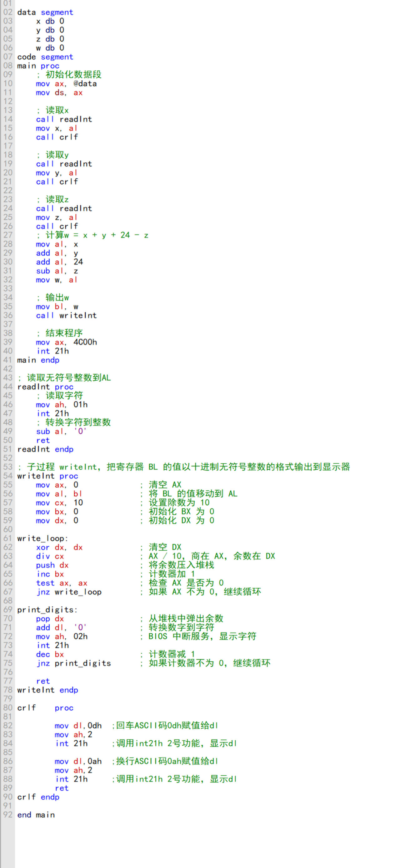This screenshot has height=868, width=401.
Task: Click 'dec bx' instruction
Action: 50,654
